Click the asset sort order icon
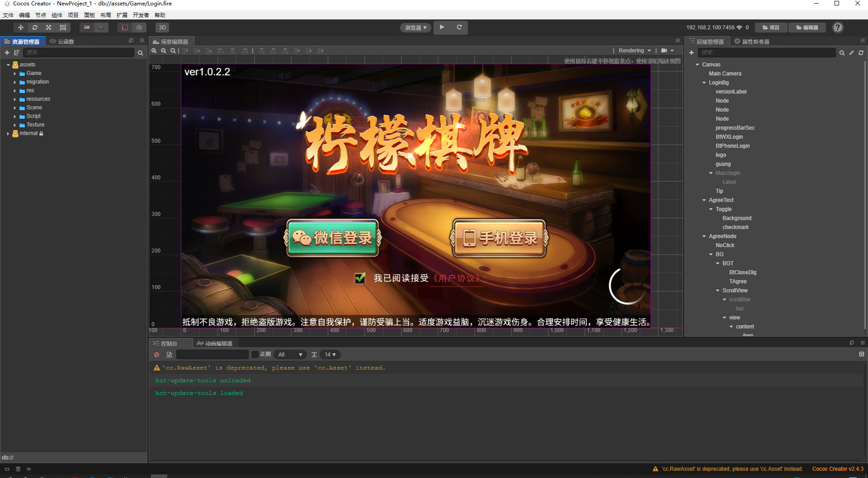868x478 pixels. [17, 53]
